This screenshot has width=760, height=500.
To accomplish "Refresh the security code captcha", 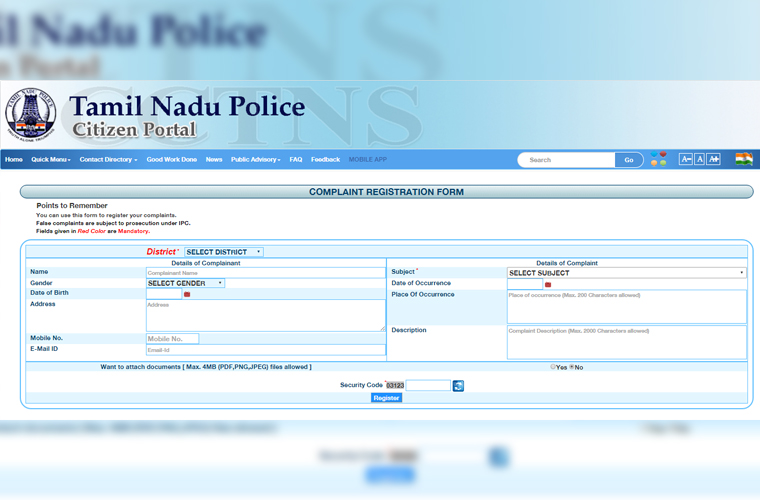I will [x=458, y=386].
